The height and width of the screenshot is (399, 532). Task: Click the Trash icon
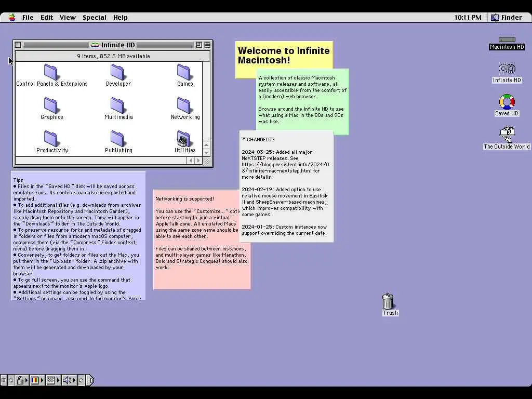coord(388,301)
